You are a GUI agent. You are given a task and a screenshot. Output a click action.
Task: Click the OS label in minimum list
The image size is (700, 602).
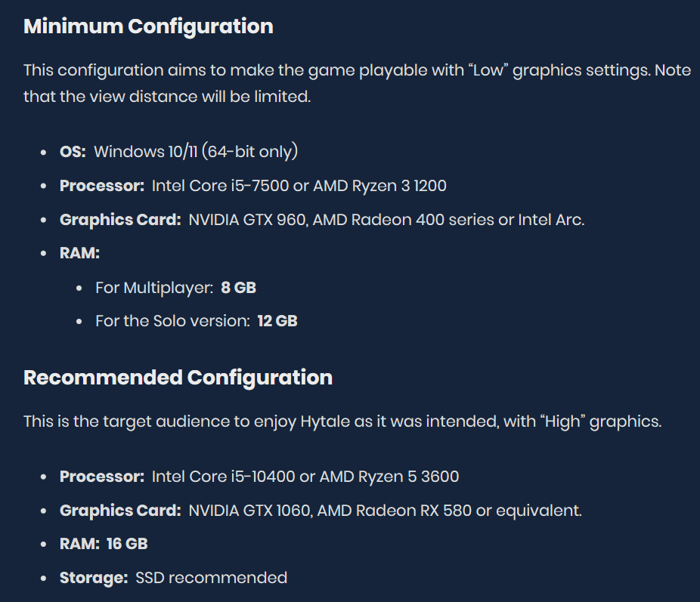pyautogui.click(x=73, y=152)
